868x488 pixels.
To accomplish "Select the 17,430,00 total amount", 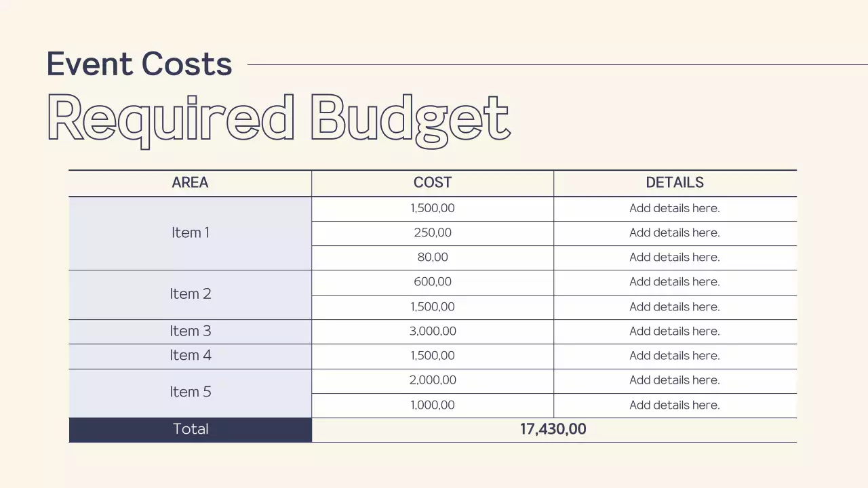I will click(553, 429).
